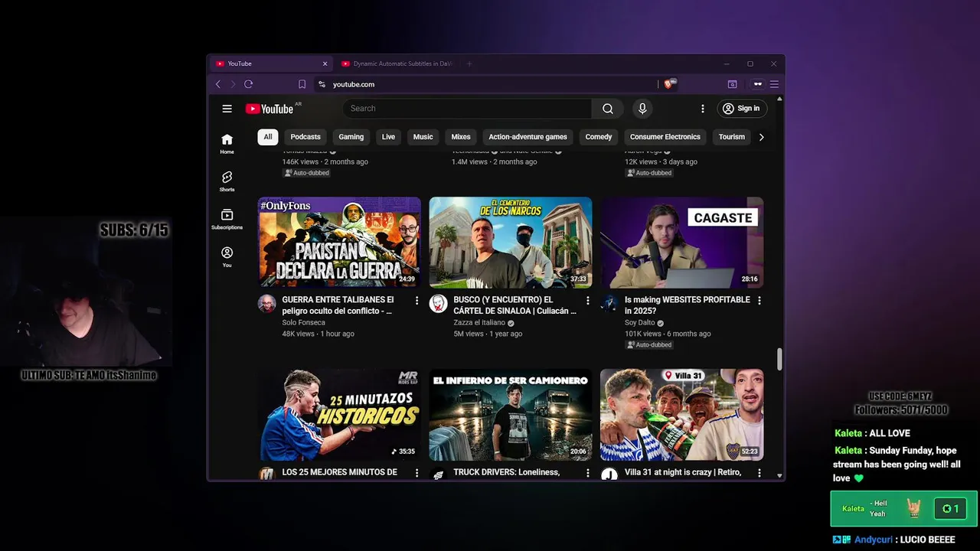Open options for CÁRTEL DE SINALOA video
This screenshot has width=980, height=551.
click(588, 301)
